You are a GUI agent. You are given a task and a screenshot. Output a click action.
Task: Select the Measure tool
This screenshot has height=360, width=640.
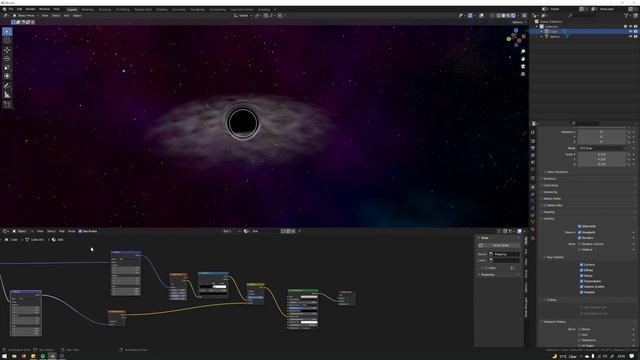pos(7,95)
